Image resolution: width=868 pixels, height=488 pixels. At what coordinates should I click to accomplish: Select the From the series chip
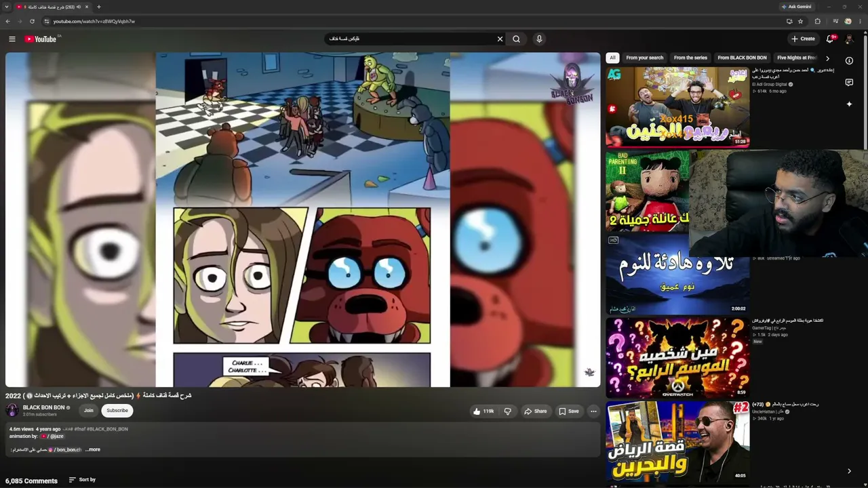pos(690,58)
